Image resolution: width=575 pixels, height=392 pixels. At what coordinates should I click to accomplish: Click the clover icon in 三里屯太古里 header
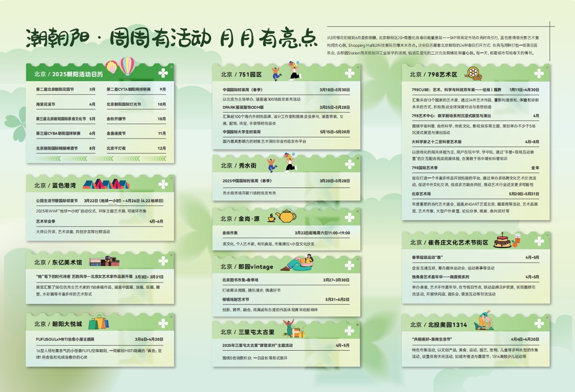coord(349,331)
